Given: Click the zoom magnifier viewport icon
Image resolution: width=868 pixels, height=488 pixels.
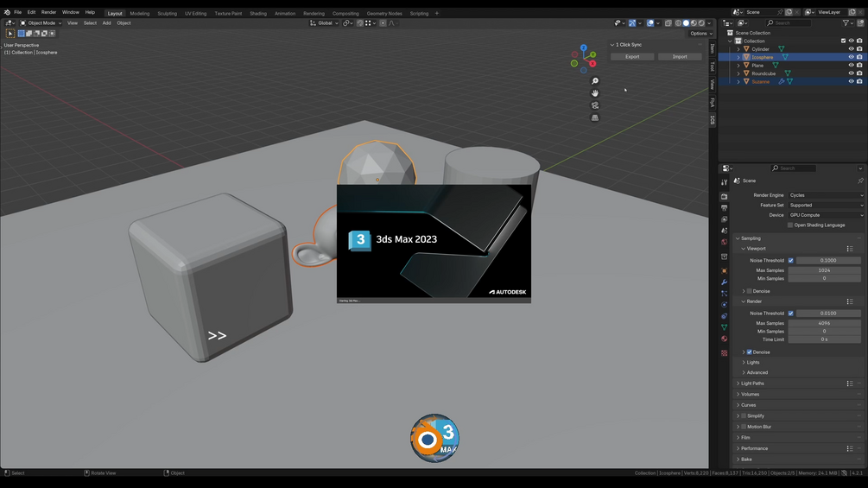Looking at the screenshot, I should (594, 81).
